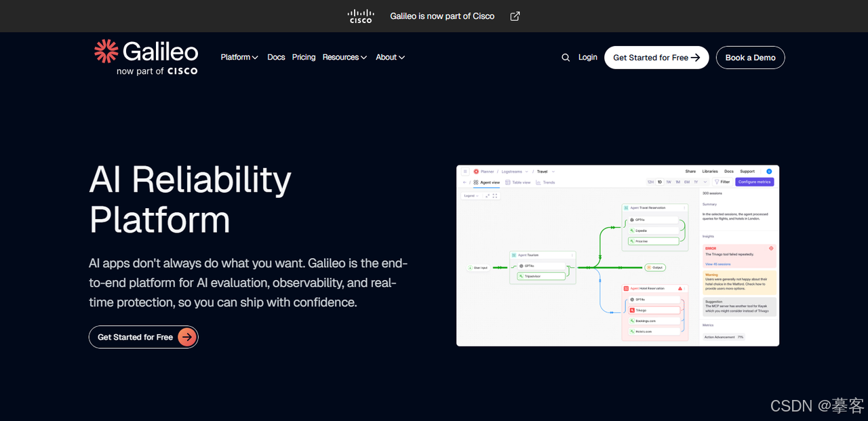The width and height of the screenshot is (868, 421).
Task: Open Libraries in the dashboard preview
Action: pos(710,172)
